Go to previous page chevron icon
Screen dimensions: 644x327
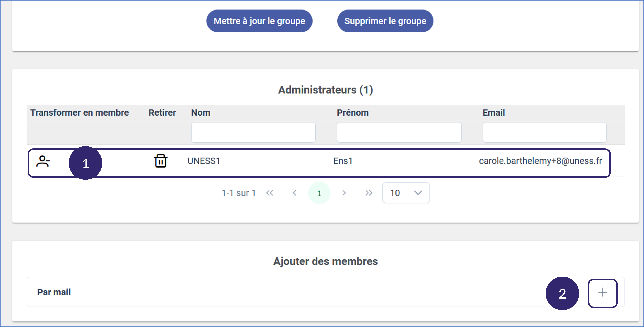[295, 193]
